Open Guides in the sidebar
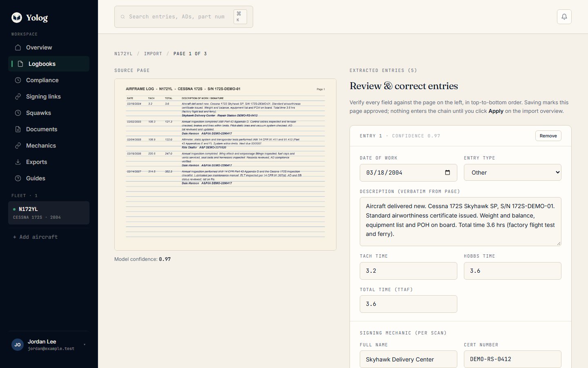Screen dimensions: 588x368 point(49,178)
